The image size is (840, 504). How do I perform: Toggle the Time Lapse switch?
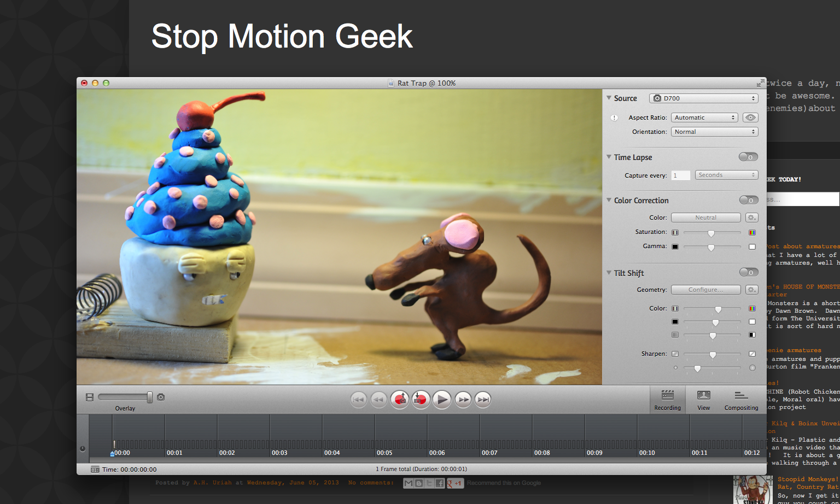tap(748, 157)
